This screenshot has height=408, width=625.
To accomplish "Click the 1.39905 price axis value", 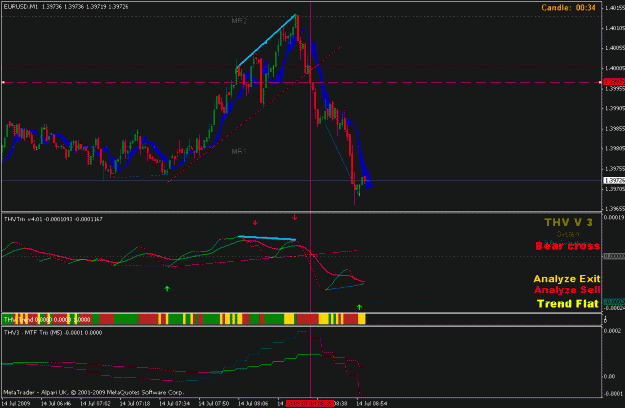I will pyautogui.click(x=615, y=108).
